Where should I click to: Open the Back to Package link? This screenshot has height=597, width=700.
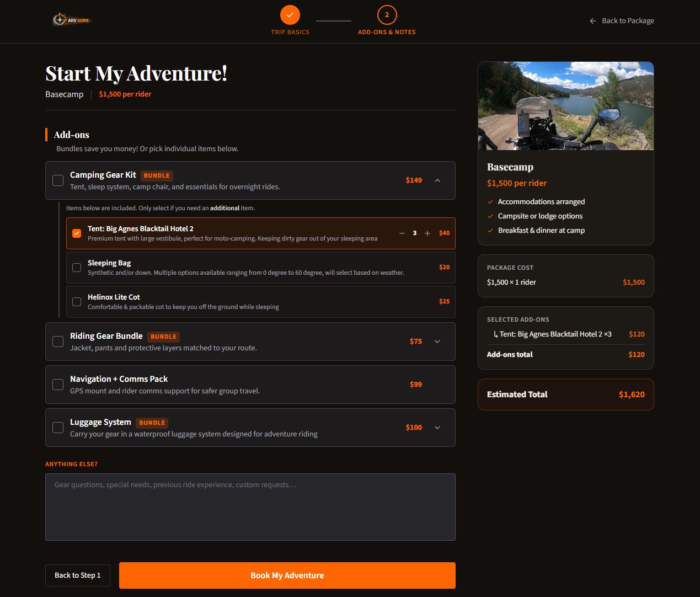(628, 20)
